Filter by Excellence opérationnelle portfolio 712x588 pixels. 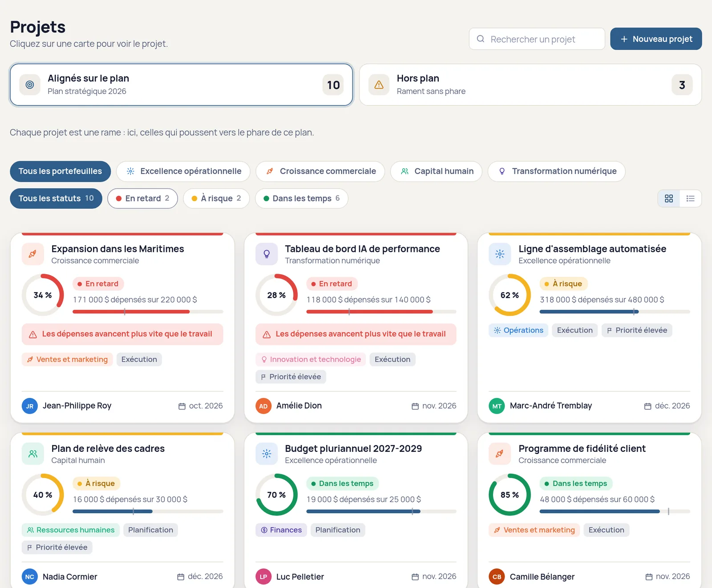pos(183,171)
